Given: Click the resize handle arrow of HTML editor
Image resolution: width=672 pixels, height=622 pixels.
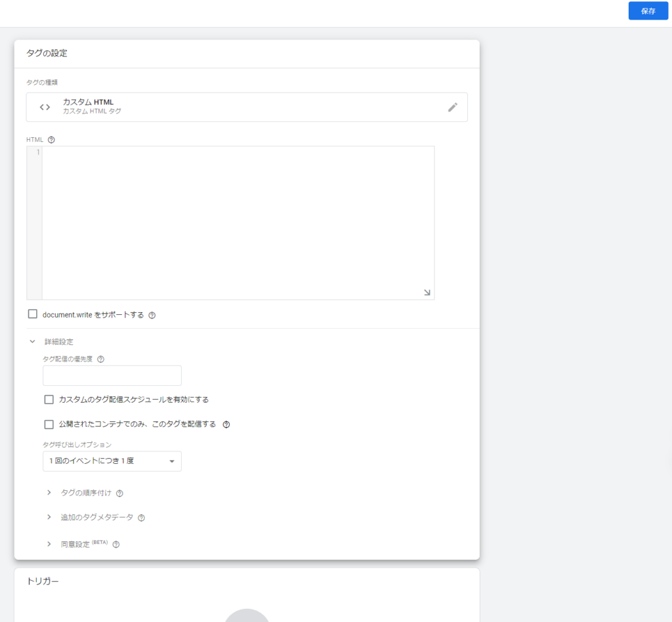Looking at the screenshot, I should tap(427, 292).
